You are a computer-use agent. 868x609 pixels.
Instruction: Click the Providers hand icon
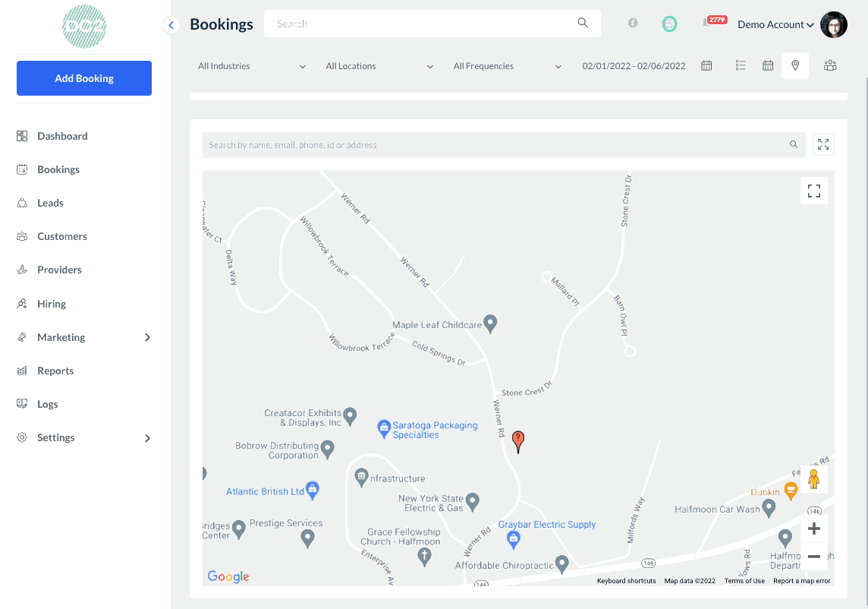[x=22, y=270]
